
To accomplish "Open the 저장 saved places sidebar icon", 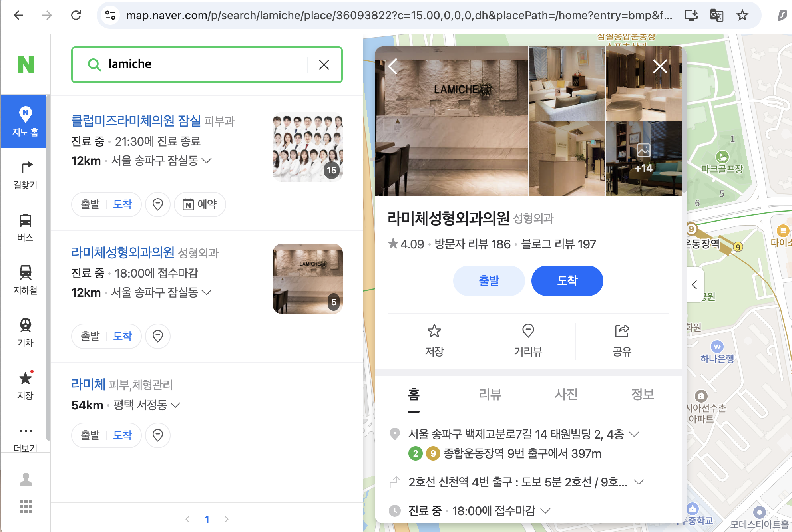I will click(x=25, y=386).
